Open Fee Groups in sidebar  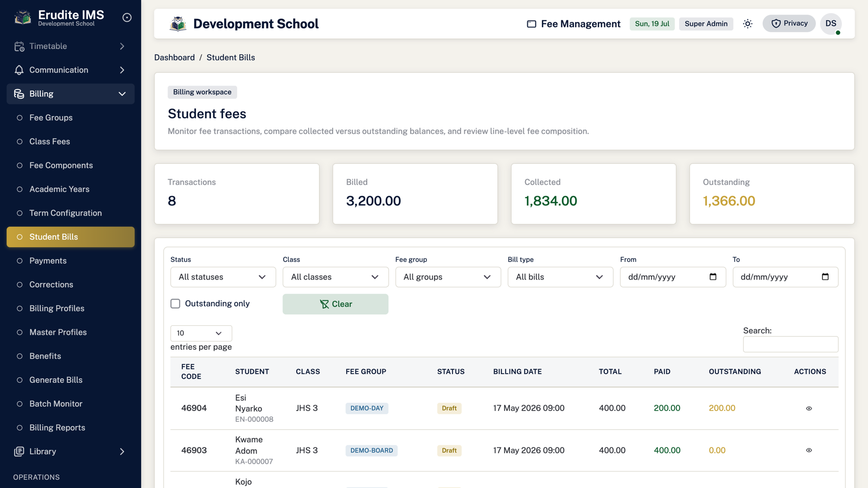tap(71, 118)
